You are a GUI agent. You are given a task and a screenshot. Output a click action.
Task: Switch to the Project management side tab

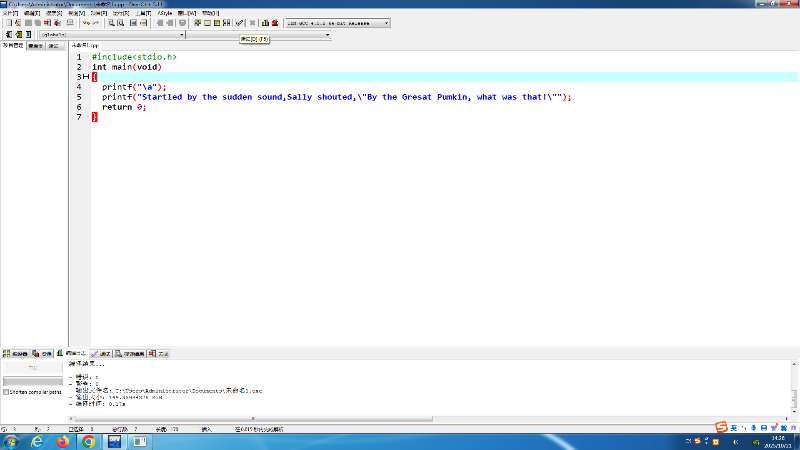(x=13, y=45)
